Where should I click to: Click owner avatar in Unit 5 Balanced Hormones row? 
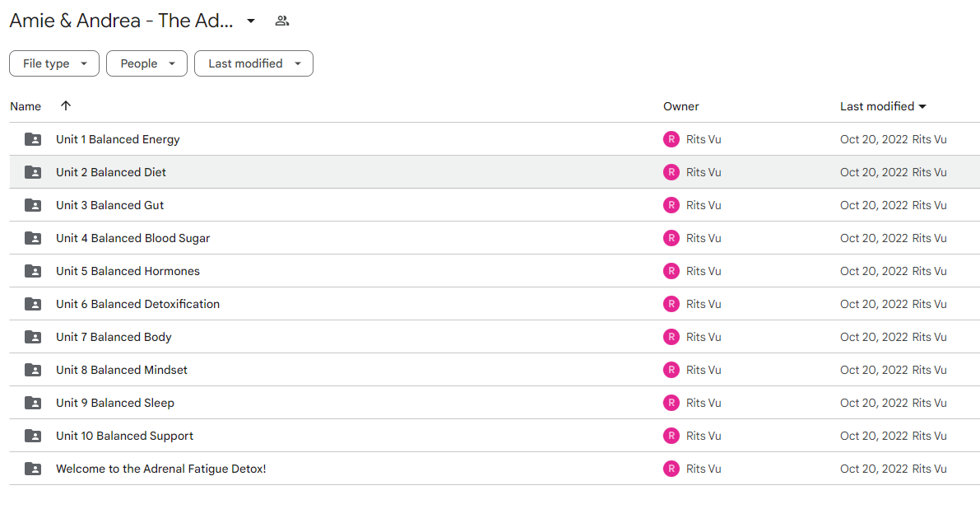671,271
